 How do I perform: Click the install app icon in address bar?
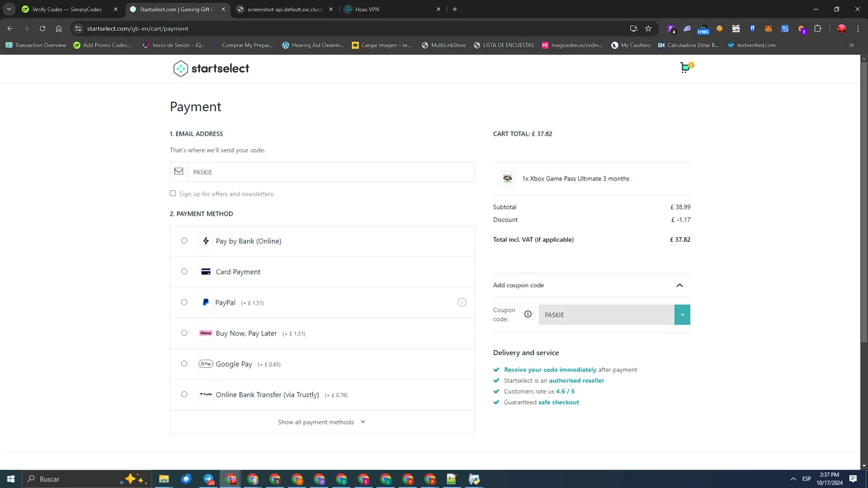[634, 28]
